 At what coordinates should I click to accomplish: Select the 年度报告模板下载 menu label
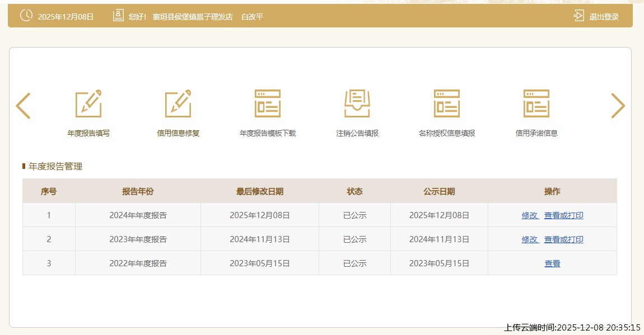pyautogui.click(x=268, y=133)
